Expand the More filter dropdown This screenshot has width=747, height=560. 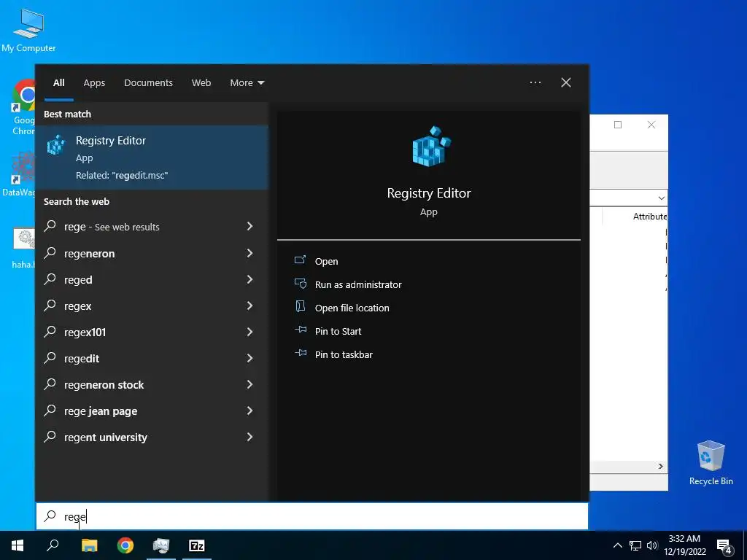pyautogui.click(x=247, y=82)
